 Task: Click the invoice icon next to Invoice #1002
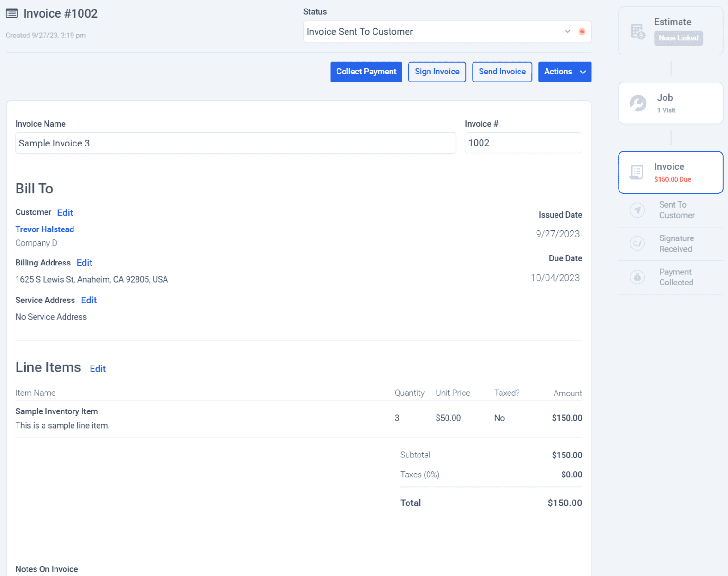(x=11, y=13)
